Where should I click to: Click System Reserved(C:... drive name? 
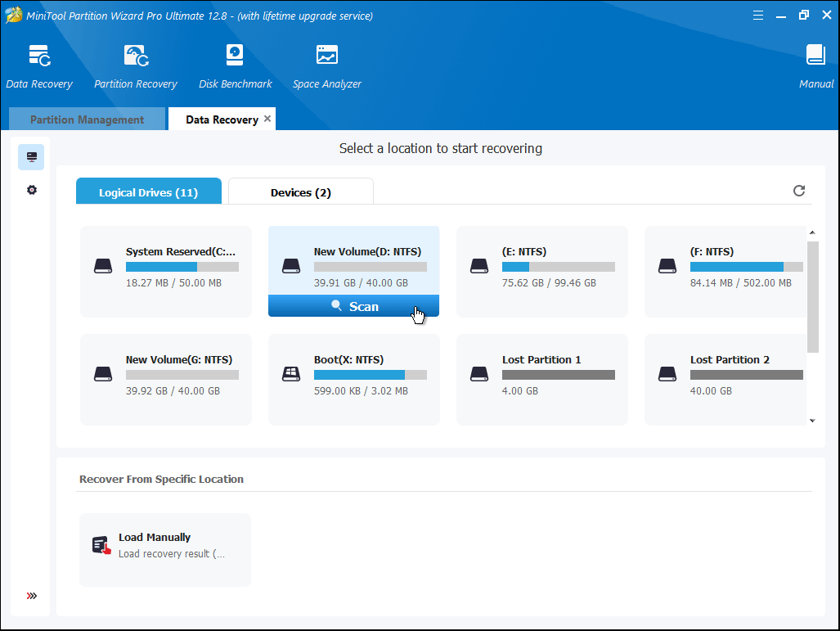[x=181, y=251]
